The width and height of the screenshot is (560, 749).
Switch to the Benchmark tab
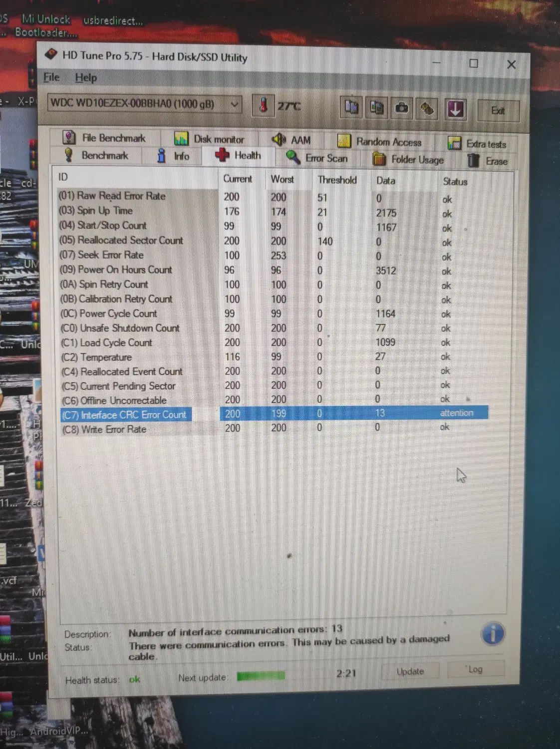(96, 155)
